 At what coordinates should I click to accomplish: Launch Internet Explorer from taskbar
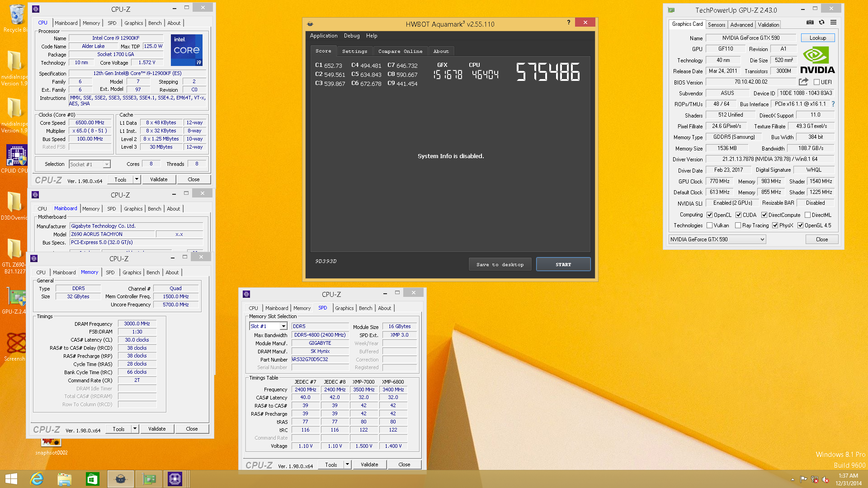[37, 479]
